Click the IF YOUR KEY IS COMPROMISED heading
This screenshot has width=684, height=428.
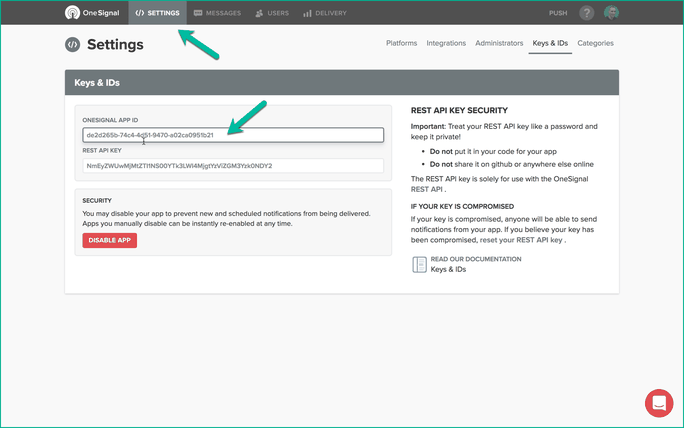coord(462,206)
